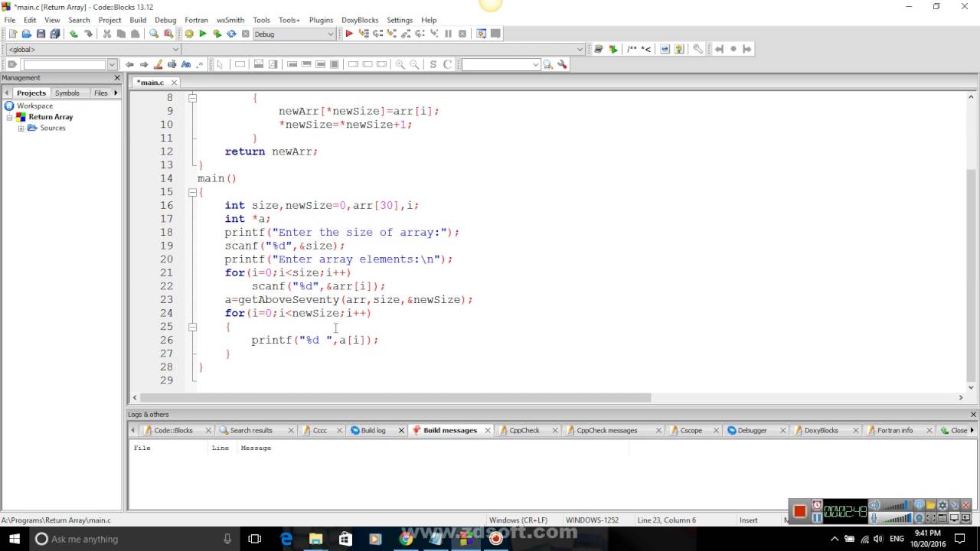Open the Debug menu

coord(165,20)
